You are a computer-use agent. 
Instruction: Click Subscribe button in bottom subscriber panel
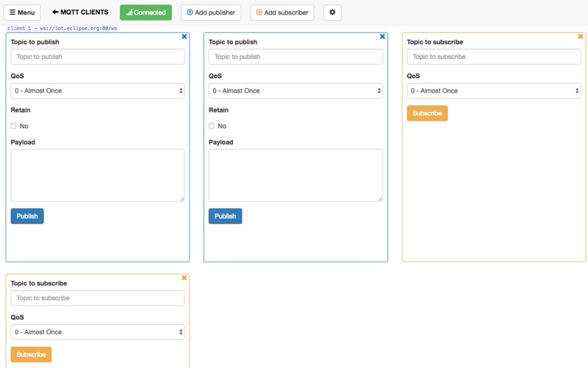[31, 355]
